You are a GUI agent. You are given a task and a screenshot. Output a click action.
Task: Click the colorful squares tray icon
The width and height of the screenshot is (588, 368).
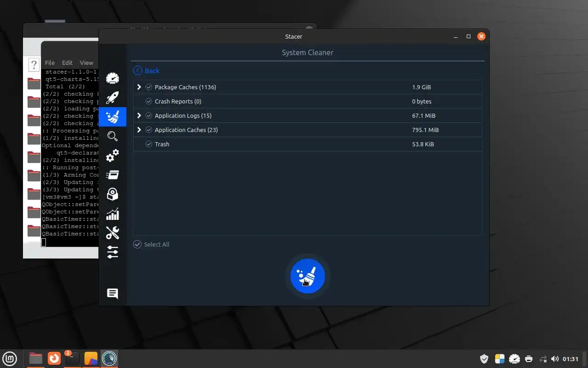(499, 359)
